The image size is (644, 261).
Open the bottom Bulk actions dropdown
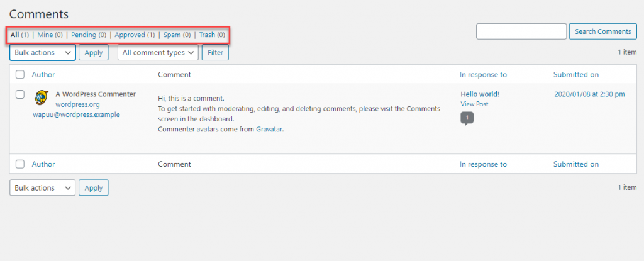[42, 188]
